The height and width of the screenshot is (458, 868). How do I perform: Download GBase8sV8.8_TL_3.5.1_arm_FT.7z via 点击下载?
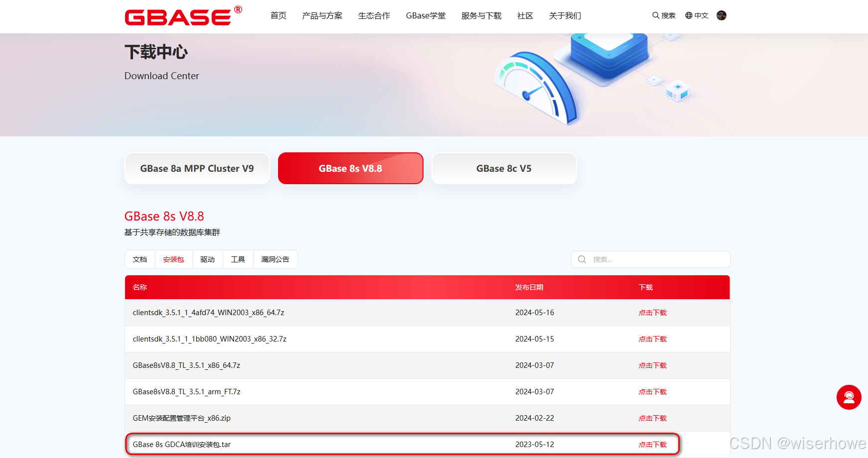click(x=653, y=392)
